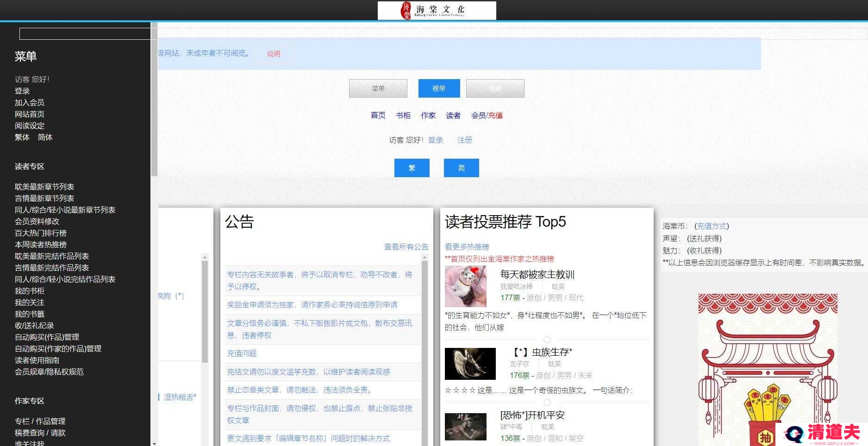The height and width of the screenshot is (446, 868).
Task: Click the search input field in sidebar
Action: coord(85,34)
